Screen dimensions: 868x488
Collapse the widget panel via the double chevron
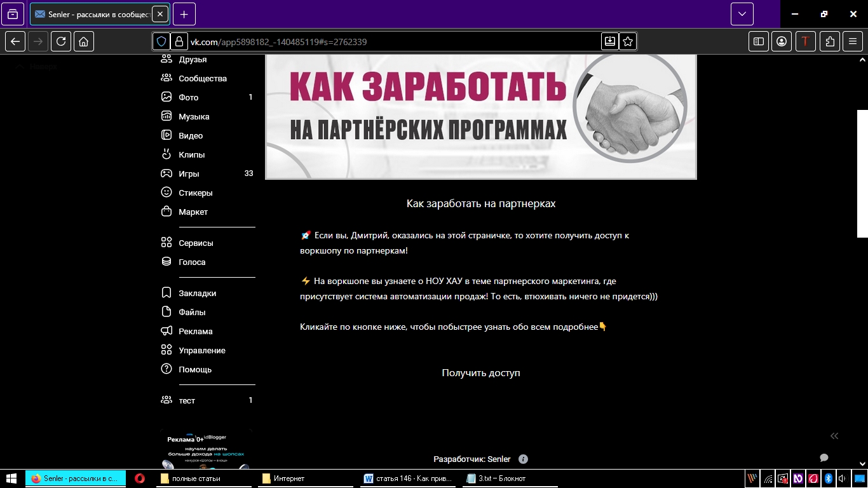(834, 436)
